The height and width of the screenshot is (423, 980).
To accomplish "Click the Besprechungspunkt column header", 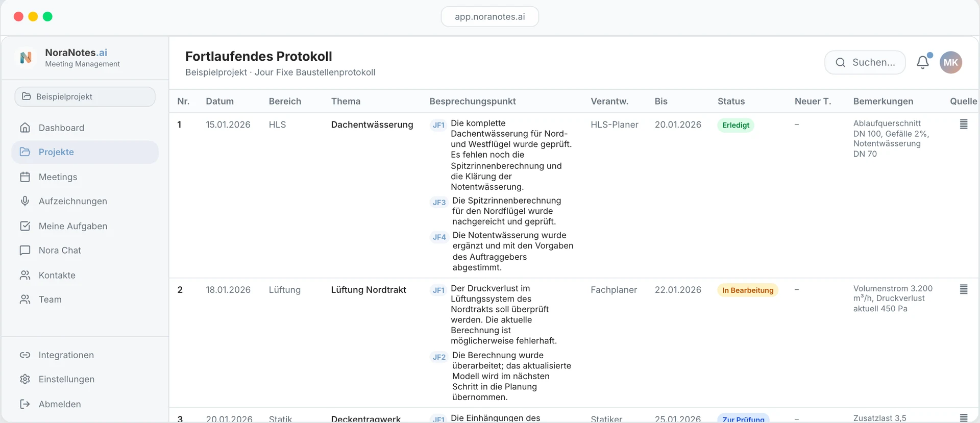I will tap(473, 101).
